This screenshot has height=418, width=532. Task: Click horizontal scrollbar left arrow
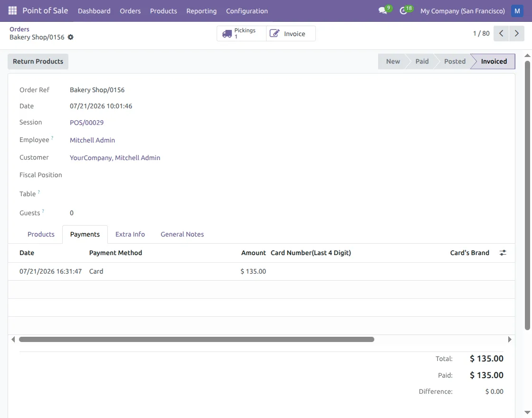point(13,339)
